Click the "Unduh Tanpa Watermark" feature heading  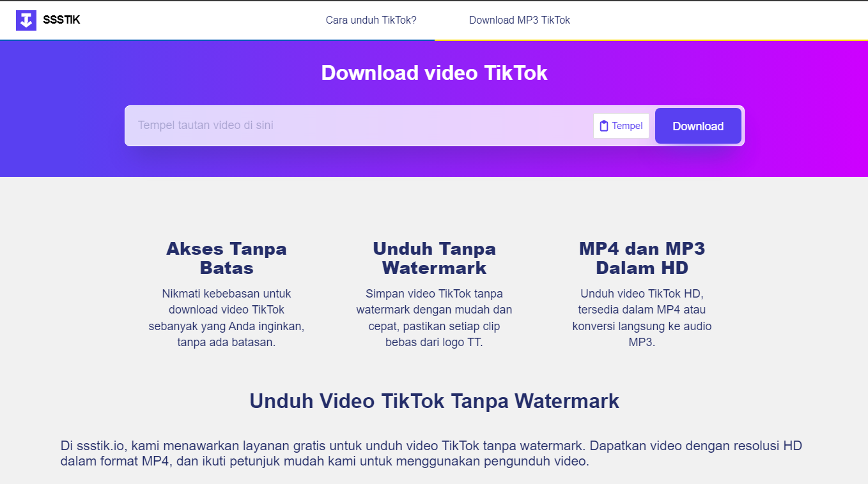pos(434,258)
